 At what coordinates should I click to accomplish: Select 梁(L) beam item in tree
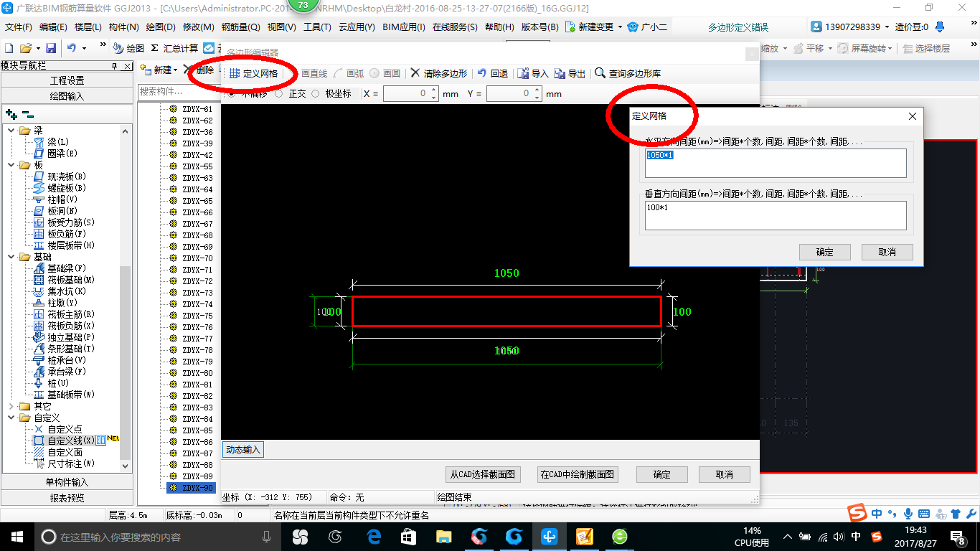pyautogui.click(x=59, y=142)
